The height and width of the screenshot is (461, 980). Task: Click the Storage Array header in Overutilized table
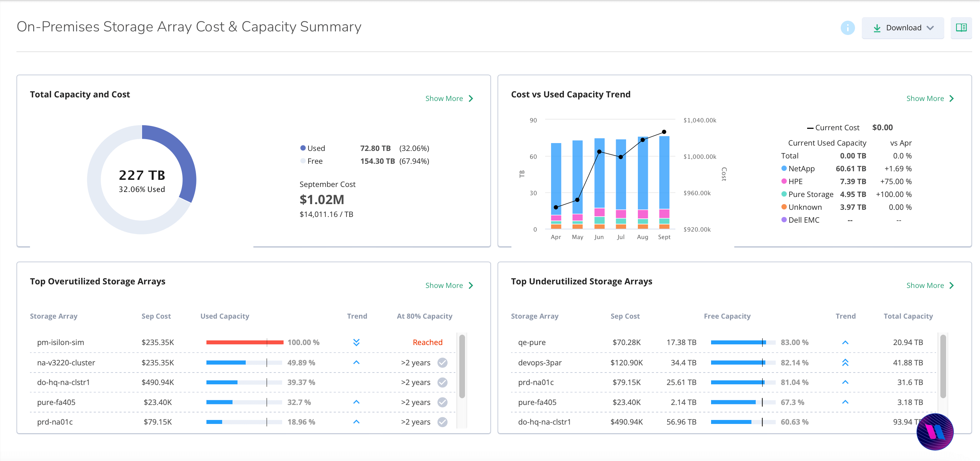pos(54,316)
